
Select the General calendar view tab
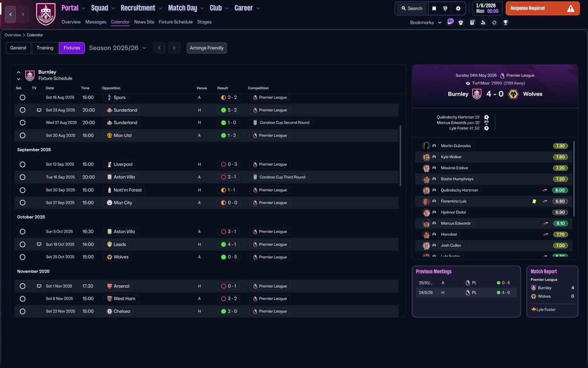[18, 48]
